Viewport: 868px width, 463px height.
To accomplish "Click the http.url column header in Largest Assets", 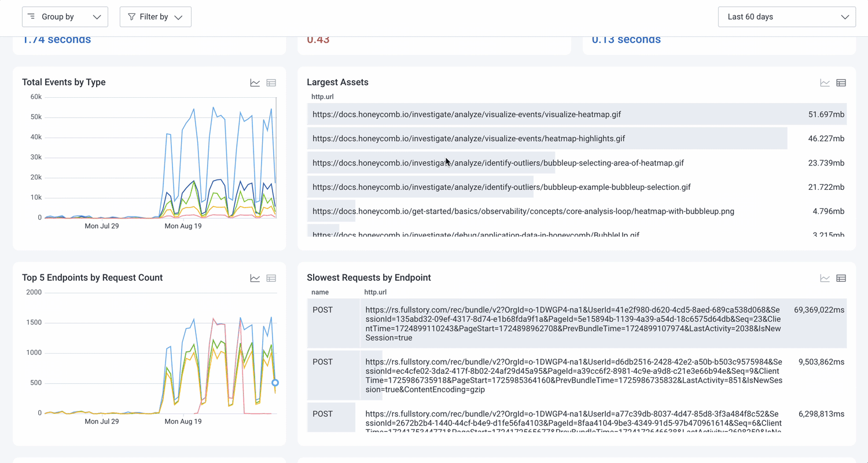I will click(322, 97).
